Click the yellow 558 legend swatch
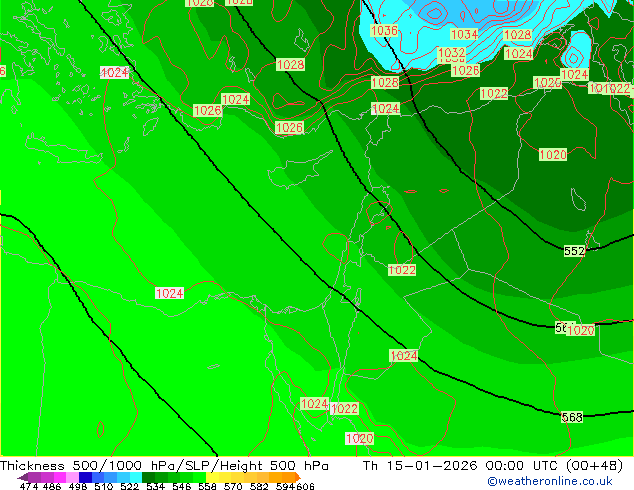Viewport: 634px width, 490px height. pyautogui.click(x=212, y=477)
